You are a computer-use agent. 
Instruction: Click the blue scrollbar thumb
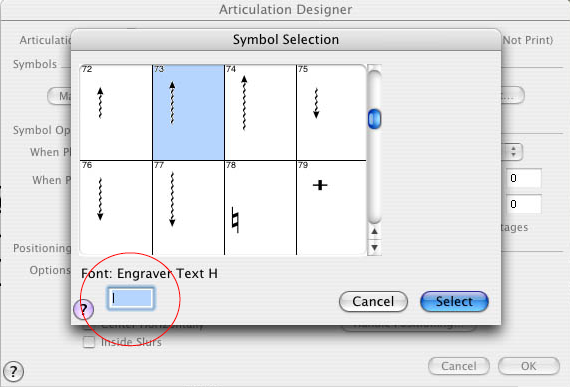pos(374,119)
